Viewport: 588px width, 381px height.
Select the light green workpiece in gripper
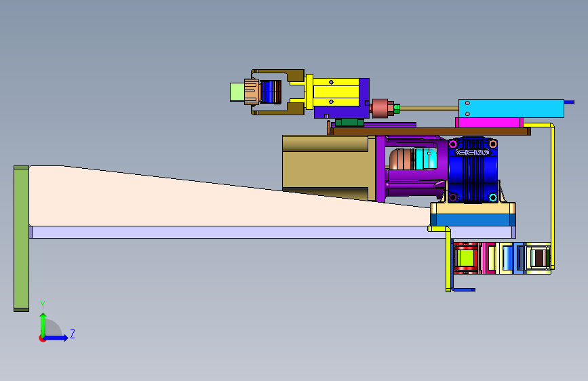[x=237, y=92]
